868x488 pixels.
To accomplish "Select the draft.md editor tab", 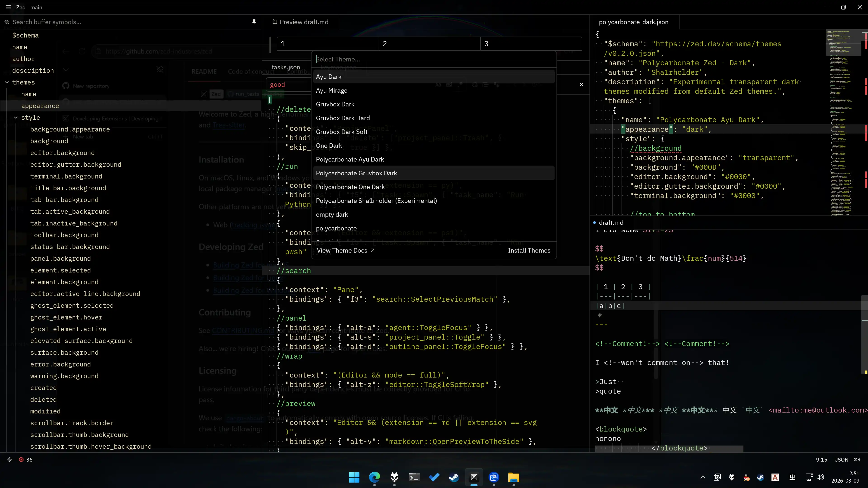I will pyautogui.click(x=612, y=223).
